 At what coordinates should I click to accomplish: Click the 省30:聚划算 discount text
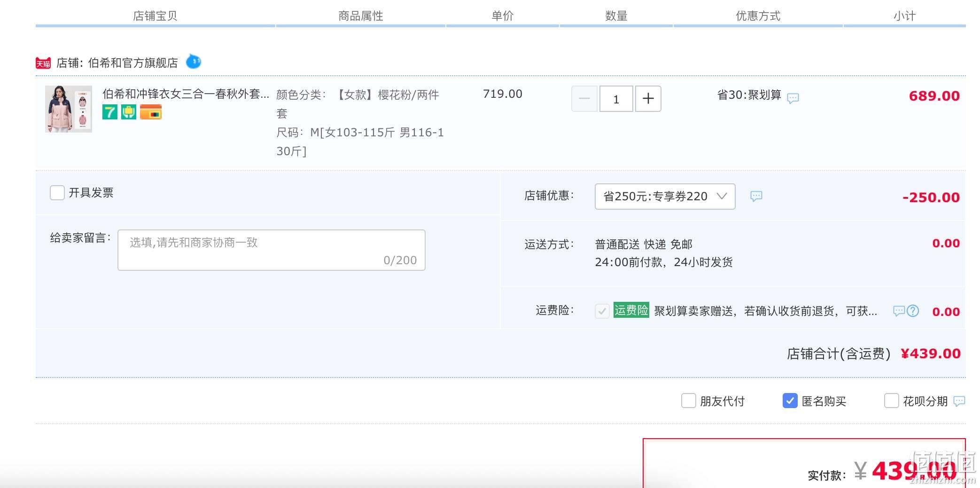coord(749,95)
